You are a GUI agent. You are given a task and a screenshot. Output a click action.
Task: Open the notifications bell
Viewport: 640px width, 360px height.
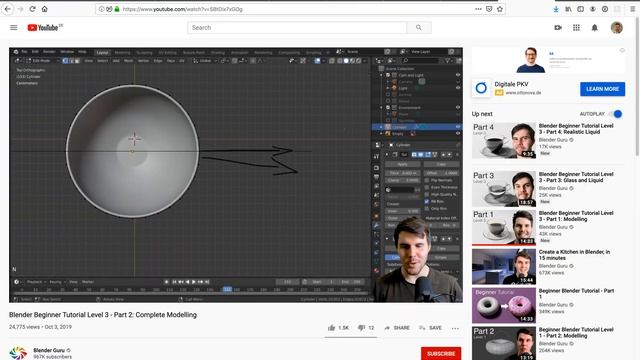[x=595, y=27]
